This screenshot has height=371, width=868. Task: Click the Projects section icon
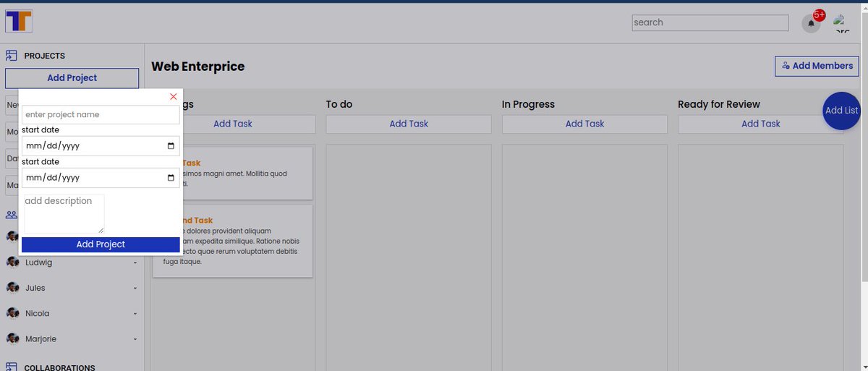[12, 56]
